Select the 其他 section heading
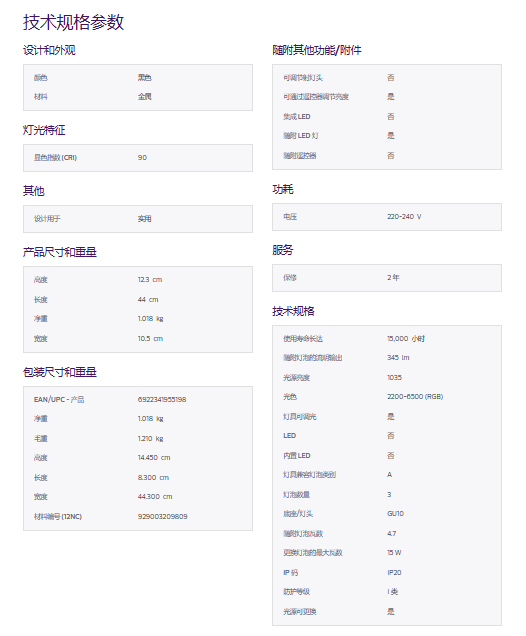 (x=33, y=191)
